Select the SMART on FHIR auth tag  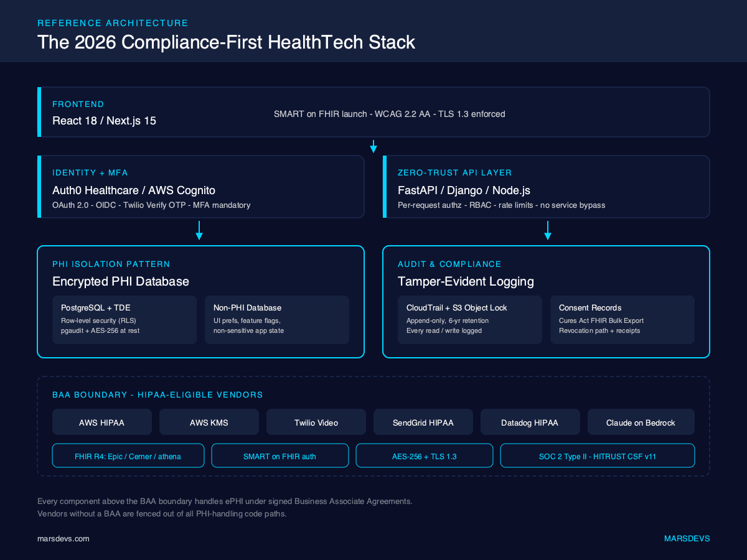point(280,455)
